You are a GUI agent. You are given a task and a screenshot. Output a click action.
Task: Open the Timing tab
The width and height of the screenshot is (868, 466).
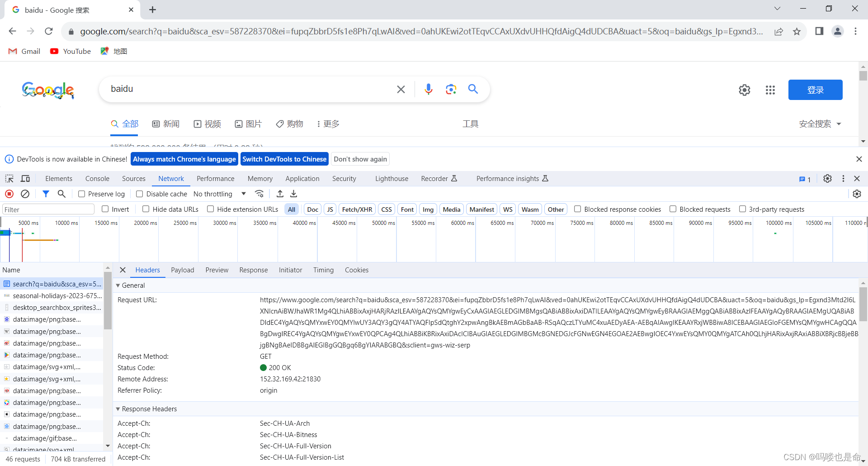coord(324,270)
